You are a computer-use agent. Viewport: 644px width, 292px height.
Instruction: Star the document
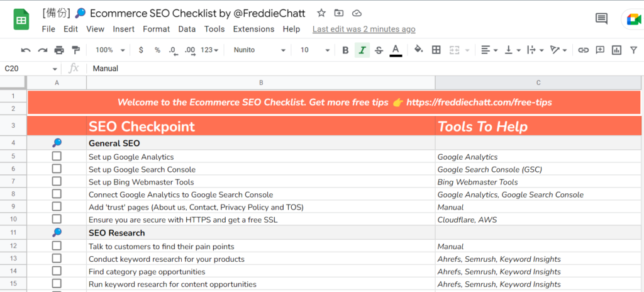pos(321,13)
